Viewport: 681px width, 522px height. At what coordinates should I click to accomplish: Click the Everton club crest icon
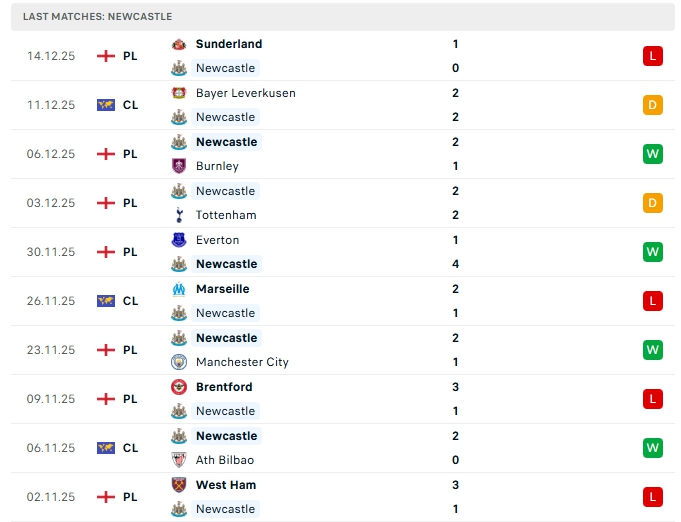click(179, 240)
